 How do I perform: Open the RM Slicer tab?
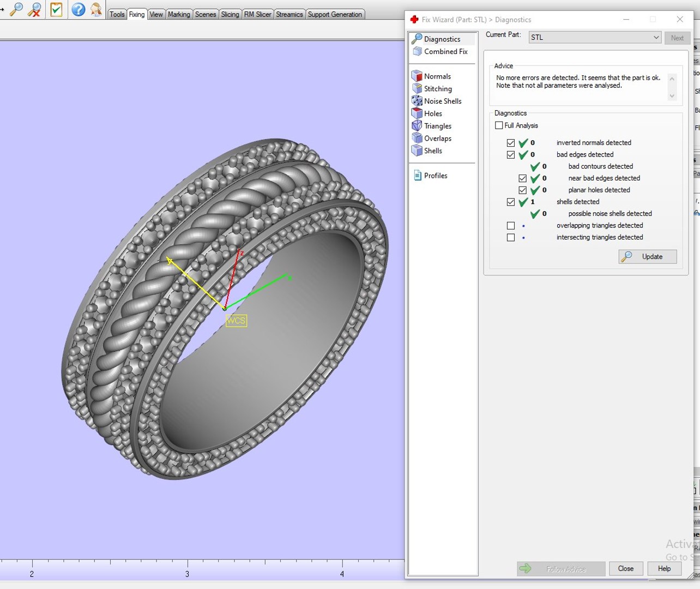(x=258, y=14)
